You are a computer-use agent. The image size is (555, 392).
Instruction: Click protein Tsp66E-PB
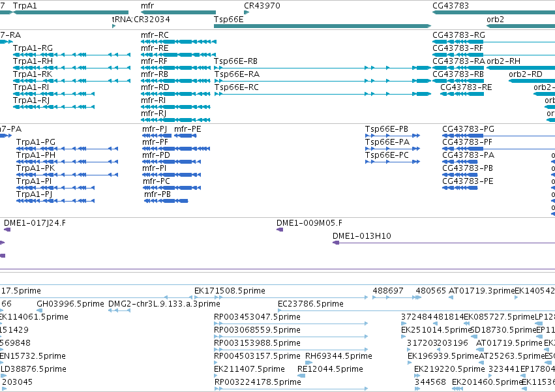tap(387, 129)
